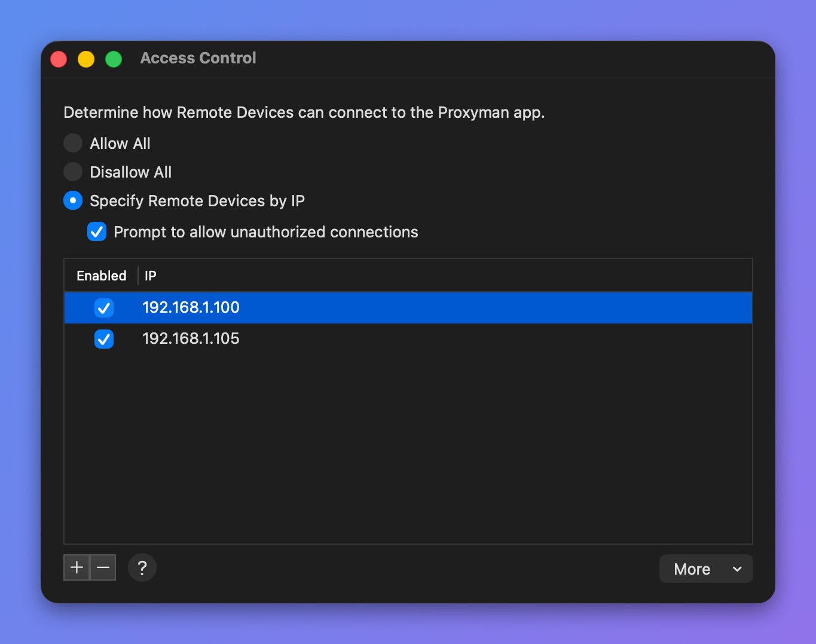Zoom the window with the green button
Image resolution: width=816 pixels, height=644 pixels.
[114, 59]
